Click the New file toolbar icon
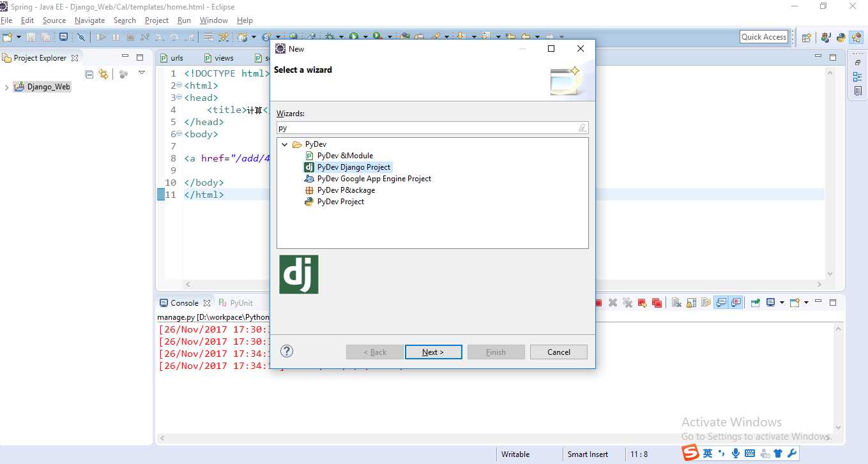The height and width of the screenshot is (464, 868). [8, 37]
